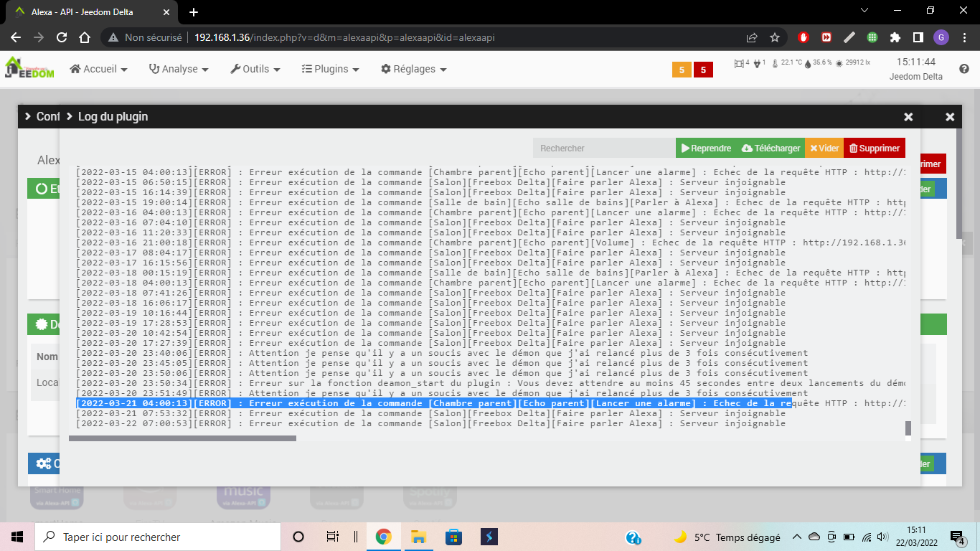Expand the Réglages menu

(414, 69)
